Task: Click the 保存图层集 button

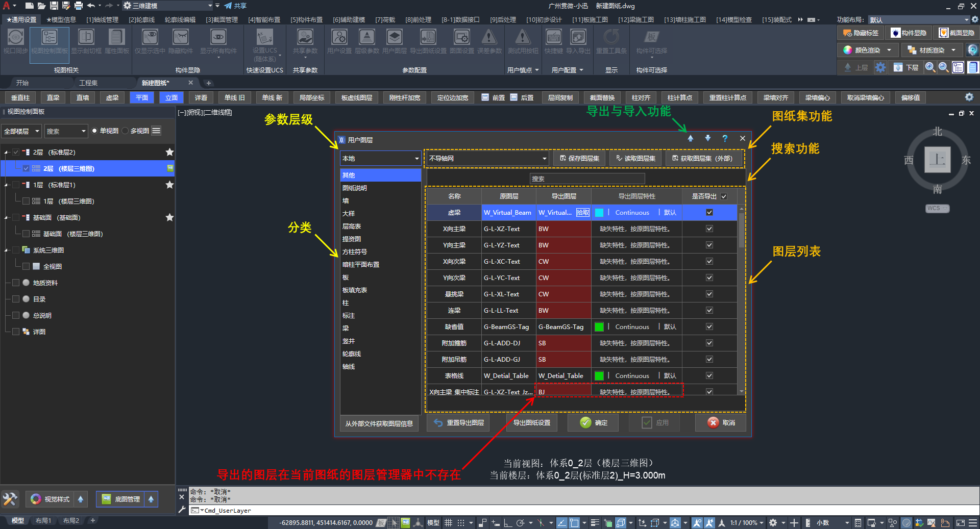Action: (579, 159)
